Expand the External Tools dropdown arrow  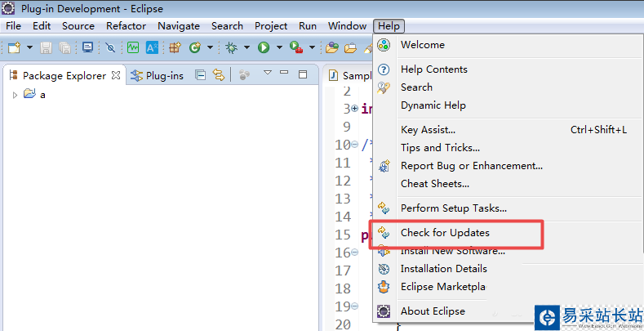[312, 47]
